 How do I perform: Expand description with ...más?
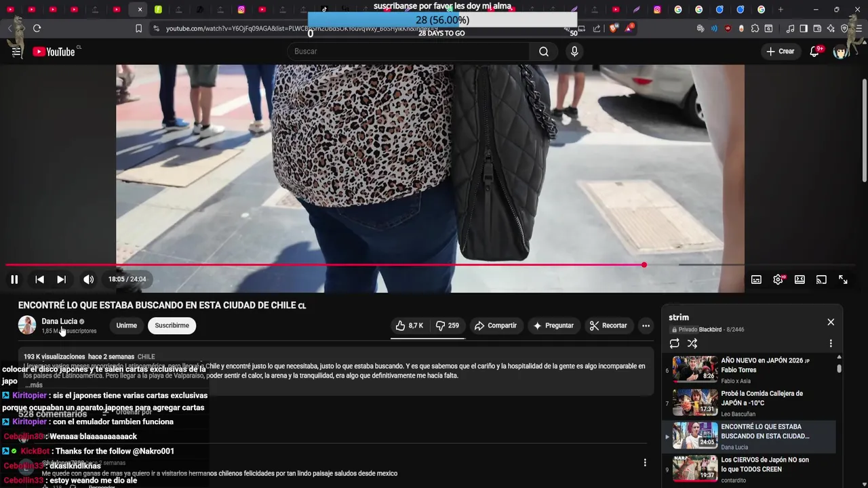pyautogui.click(x=34, y=385)
